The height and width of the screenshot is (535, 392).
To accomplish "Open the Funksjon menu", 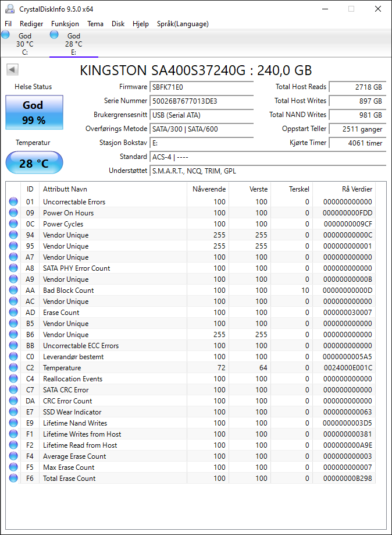I will point(65,24).
